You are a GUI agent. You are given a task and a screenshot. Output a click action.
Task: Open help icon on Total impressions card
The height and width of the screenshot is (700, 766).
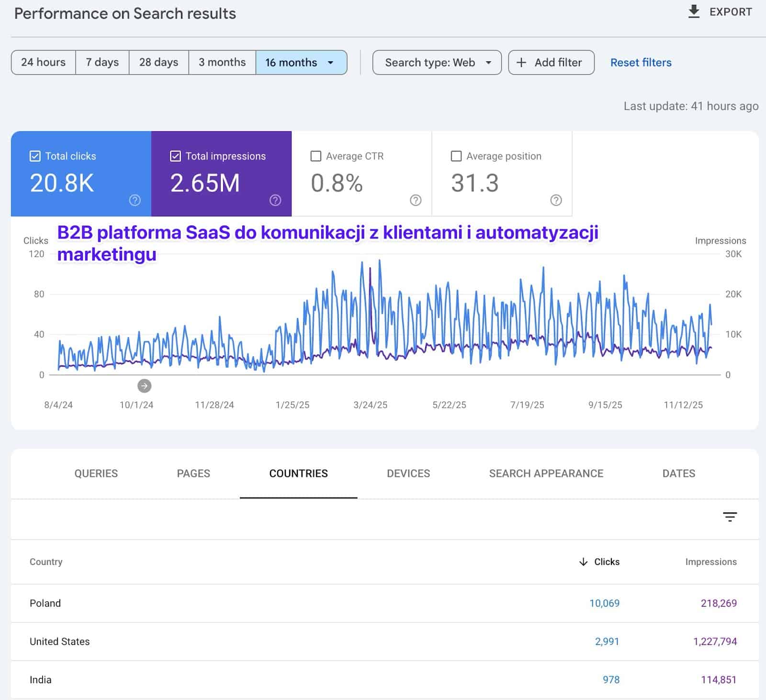[x=275, y=200]
